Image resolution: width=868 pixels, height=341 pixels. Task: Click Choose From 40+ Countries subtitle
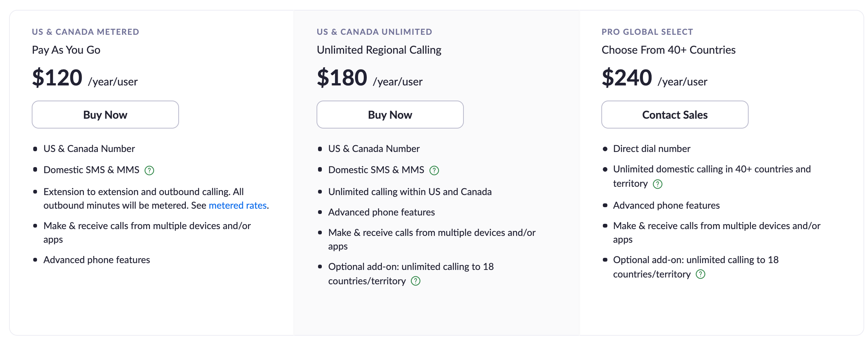coord(669,50)
